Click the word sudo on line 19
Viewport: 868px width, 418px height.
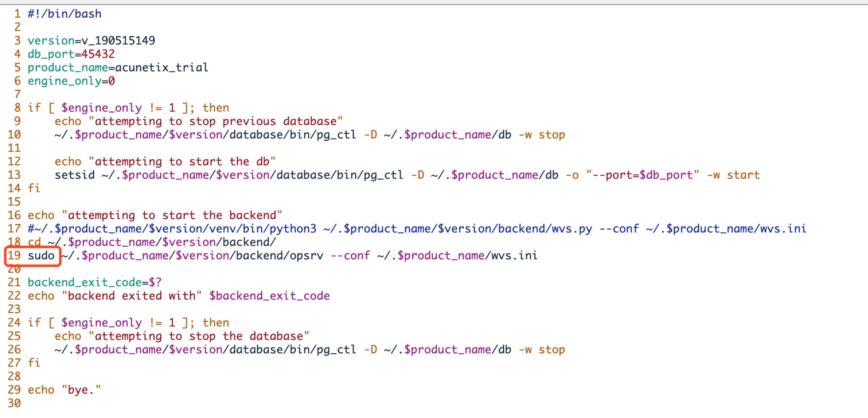click(x=41, y=256)
